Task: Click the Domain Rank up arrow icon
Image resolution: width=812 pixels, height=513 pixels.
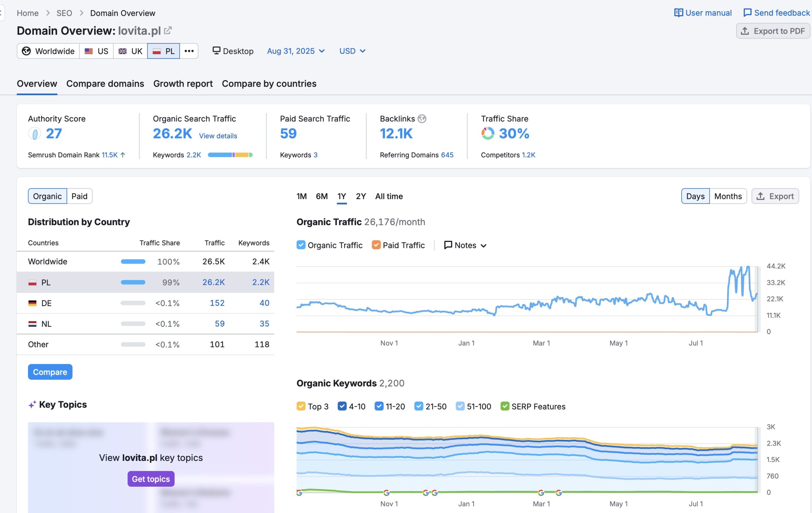Action: 123,155
